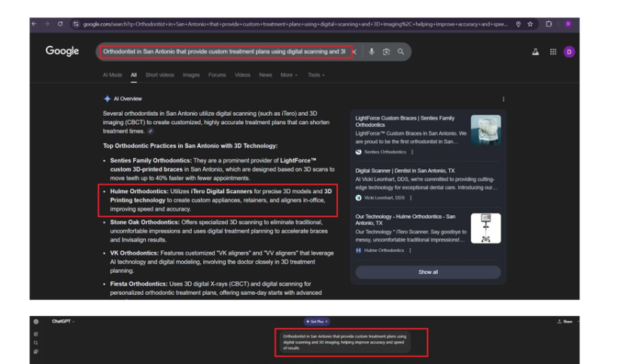The height and width of the screenshot is (364, 629).
Task: Expand the ChatGPT model dropdown
Action: click(x=63, y=321)
